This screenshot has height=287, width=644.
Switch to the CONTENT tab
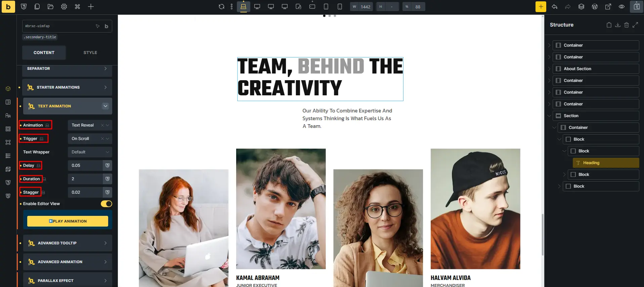[x=44, y=53]
